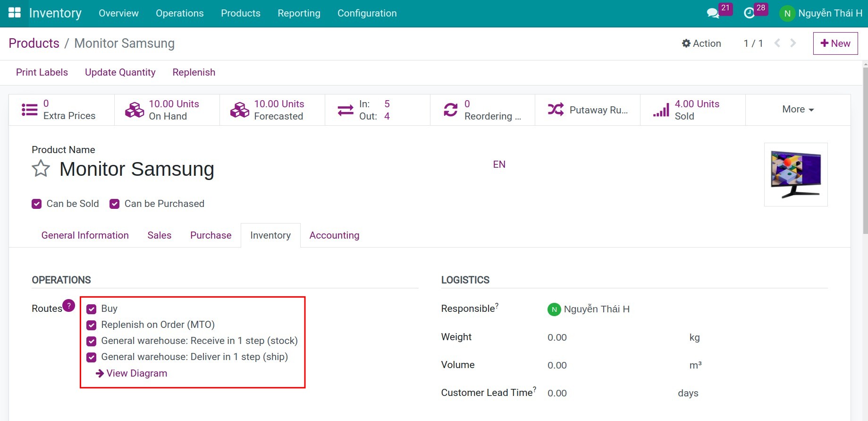Click Print Labels button
Screen dimensions: 868x421
(x=42, y=72)
